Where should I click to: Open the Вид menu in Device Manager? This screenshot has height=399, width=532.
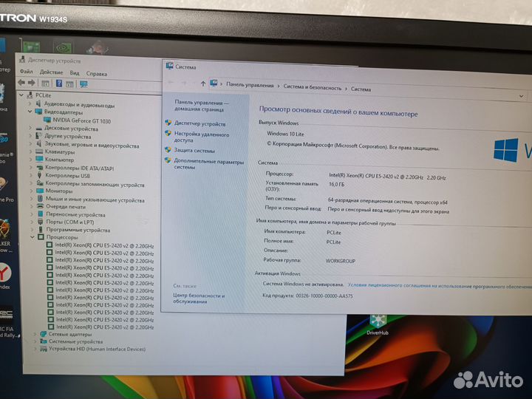pyautogui.click(x=74, y=73)
